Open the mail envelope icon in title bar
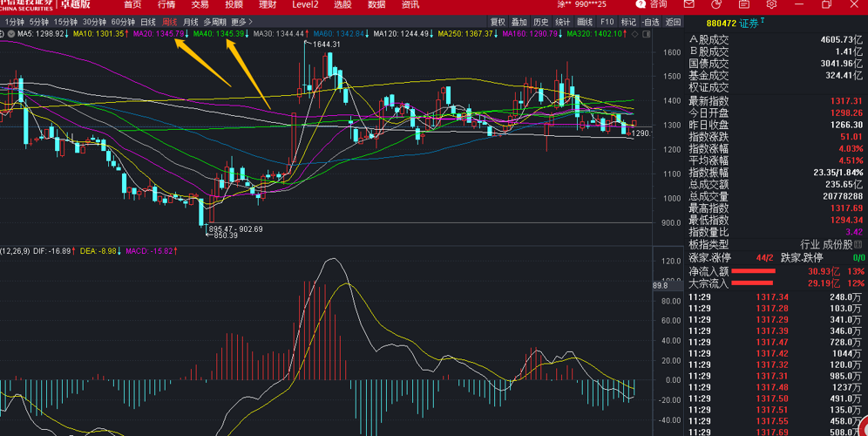868x436 pixels. pyautogui.click(x=688, y=4)
